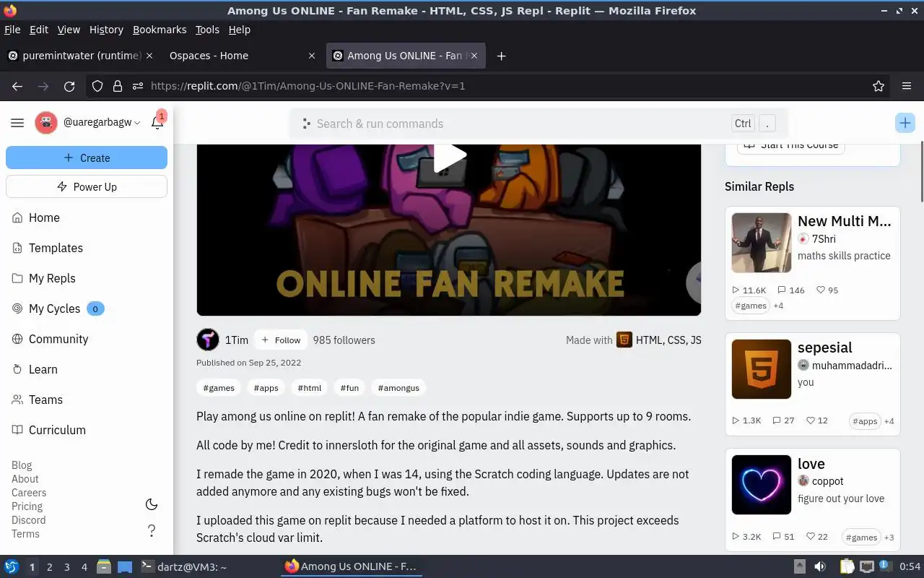Image resolution: width=924 pixels, height=578 pixels.
Task: Open the History menu
Action: click(106, 30)
